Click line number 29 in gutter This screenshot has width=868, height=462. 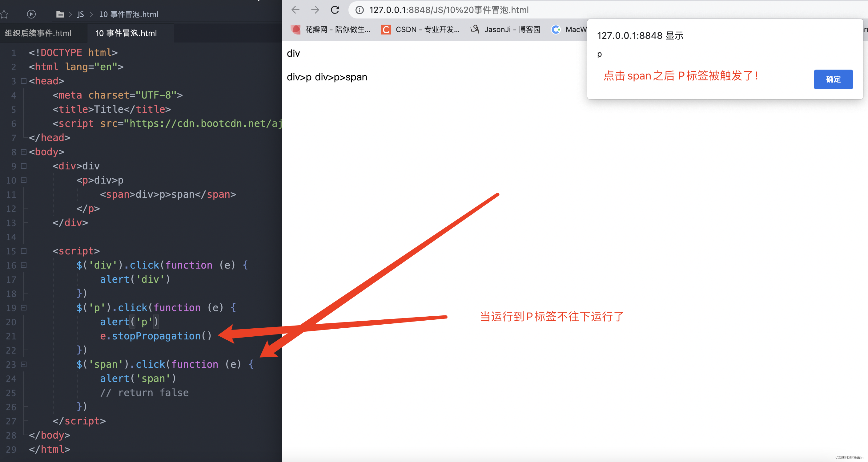(x=11, y=449)
